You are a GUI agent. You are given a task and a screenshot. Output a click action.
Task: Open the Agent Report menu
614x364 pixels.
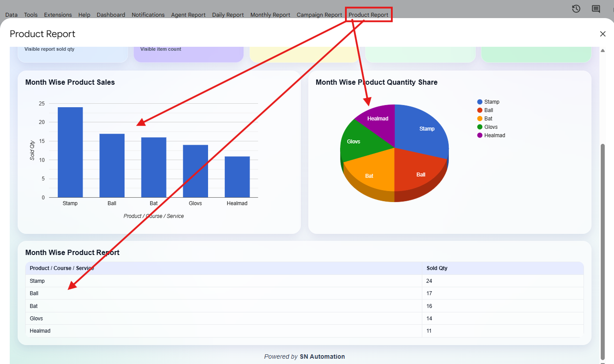[x=188, y=15]
